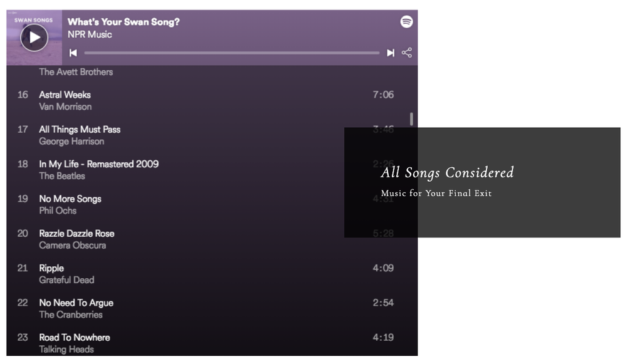627x364 pixels.
Task: Open the All Songs Considered heading
Action: coord(447,173)
